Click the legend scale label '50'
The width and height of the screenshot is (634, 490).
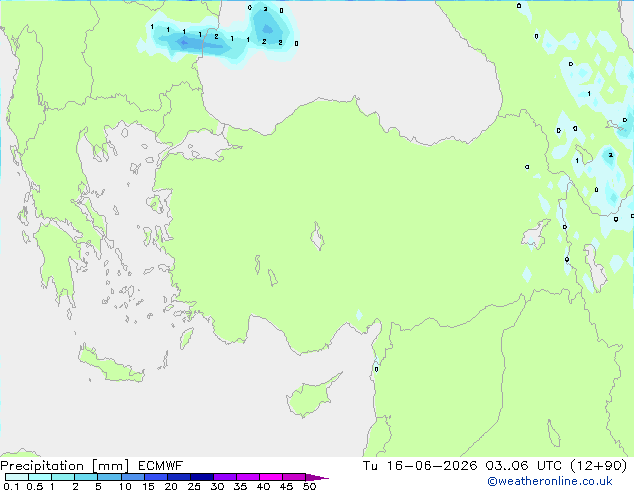point(309,486)
